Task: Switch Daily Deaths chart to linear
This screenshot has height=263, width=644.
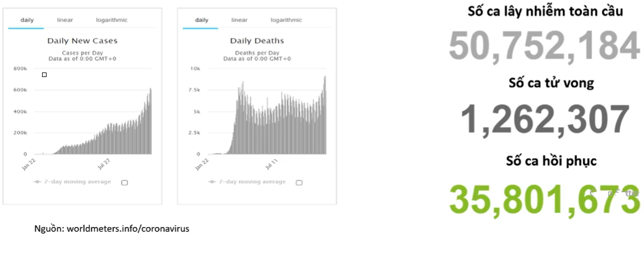Action: click(239, 20)
